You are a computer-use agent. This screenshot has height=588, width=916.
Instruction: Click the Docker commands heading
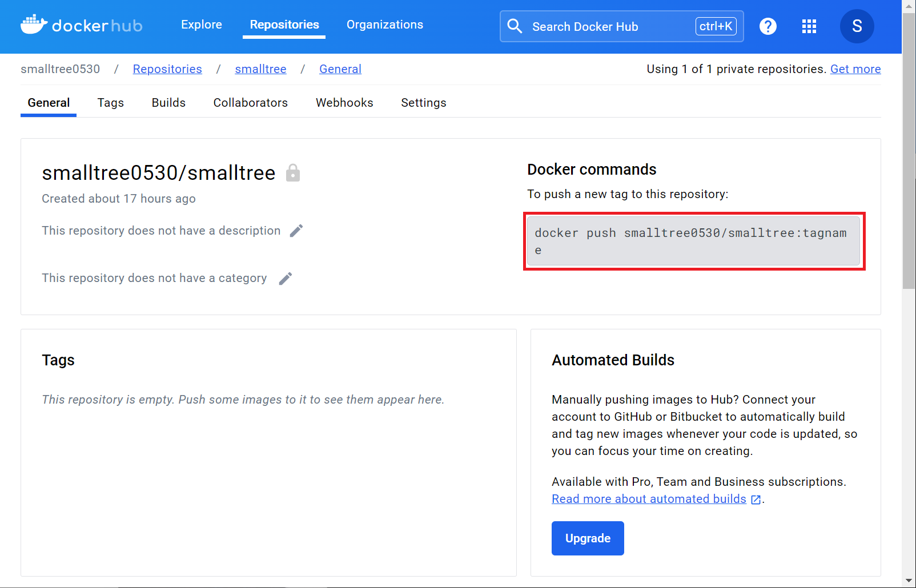tap(592, 170)
